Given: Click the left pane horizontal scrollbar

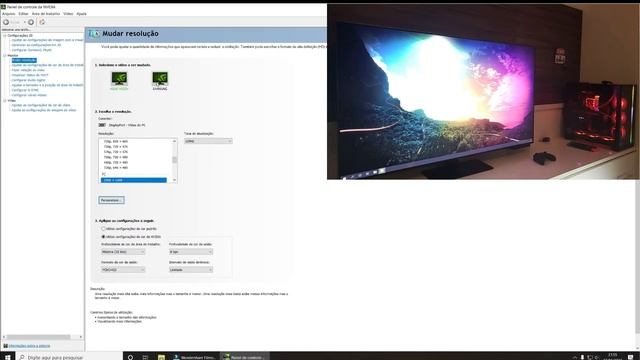Looking at the screenshot, I should coord(38,337).
